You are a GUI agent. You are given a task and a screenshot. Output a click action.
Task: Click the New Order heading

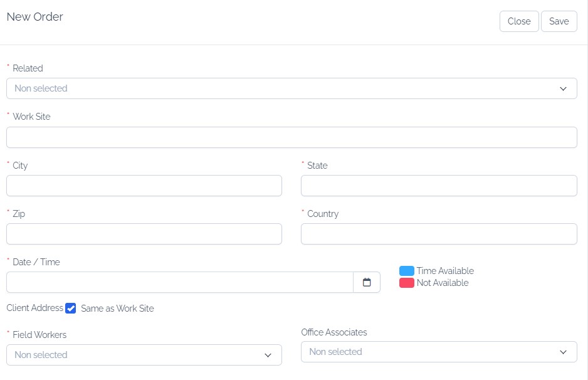(35, 17)
